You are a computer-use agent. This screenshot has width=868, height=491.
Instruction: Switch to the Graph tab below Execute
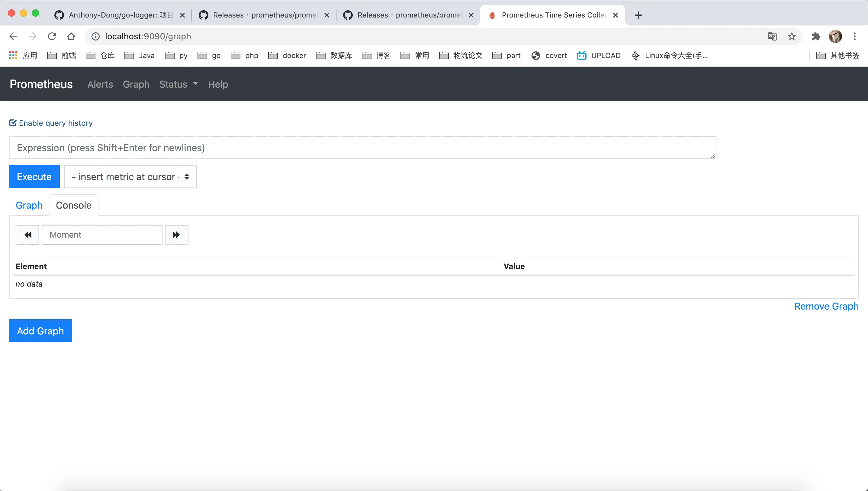[29, 205]
